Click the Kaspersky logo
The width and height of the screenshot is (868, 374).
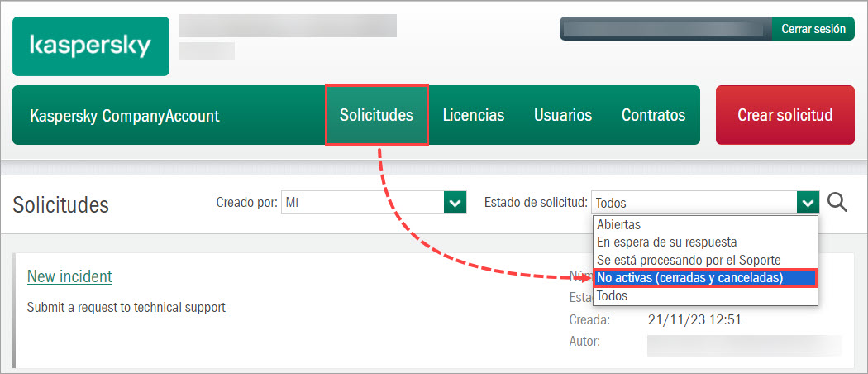[91, 46]
